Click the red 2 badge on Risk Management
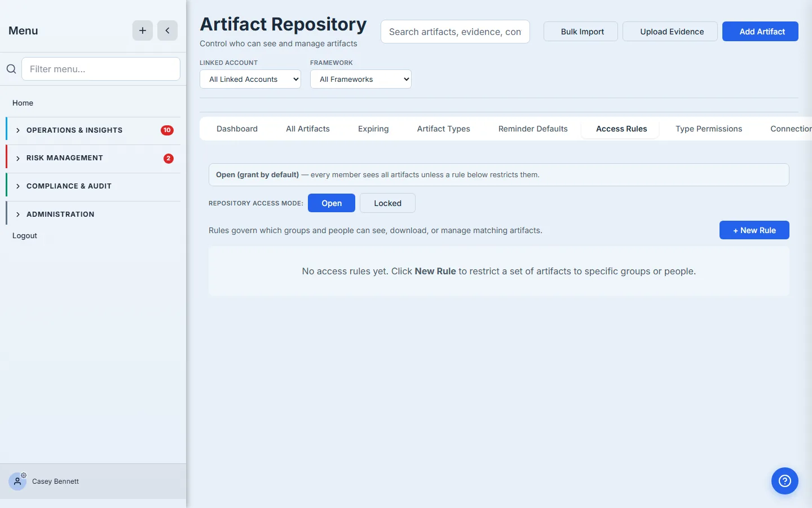 click(x=168, y=158)
